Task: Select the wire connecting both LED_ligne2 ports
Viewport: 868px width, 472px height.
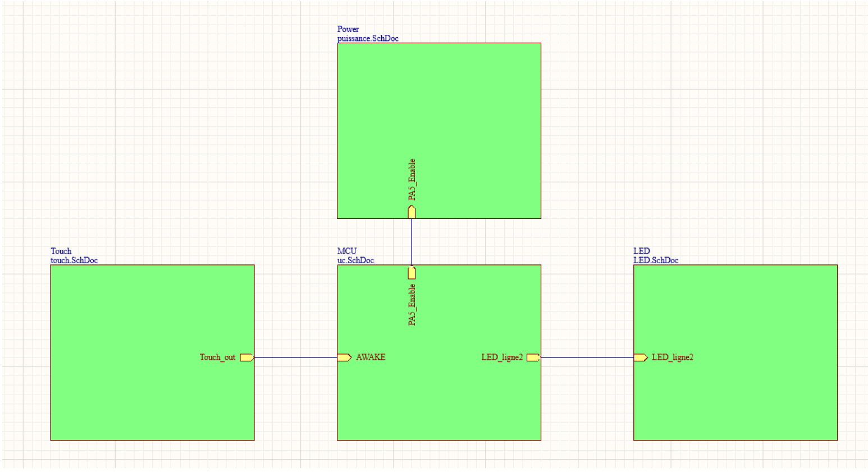Action: pos(587,358)
